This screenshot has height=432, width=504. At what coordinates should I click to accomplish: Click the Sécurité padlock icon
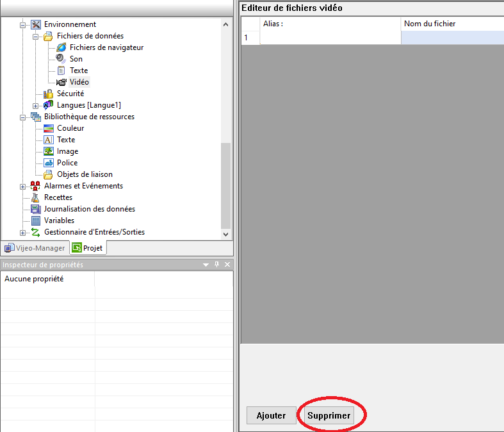48,94
